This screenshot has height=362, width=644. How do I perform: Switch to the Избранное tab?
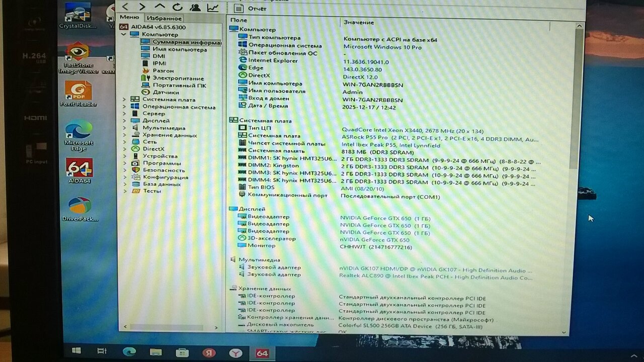click(164, 18)
